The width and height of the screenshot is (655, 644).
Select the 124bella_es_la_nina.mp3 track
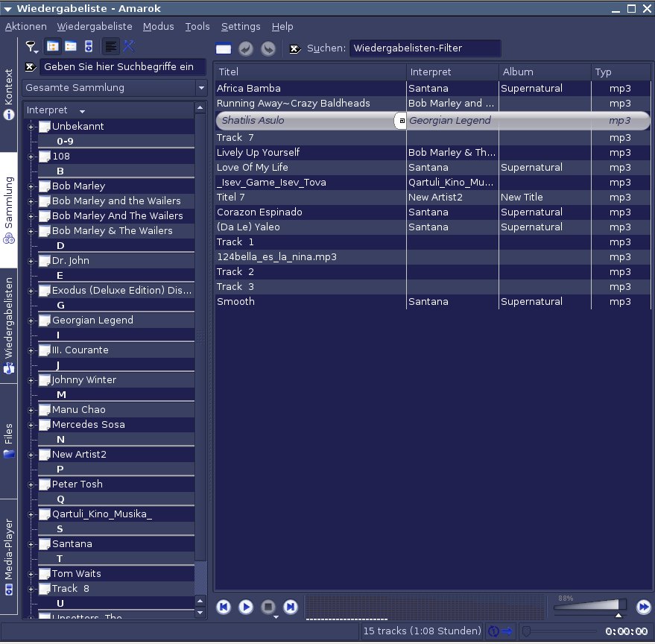coord(432,257)
